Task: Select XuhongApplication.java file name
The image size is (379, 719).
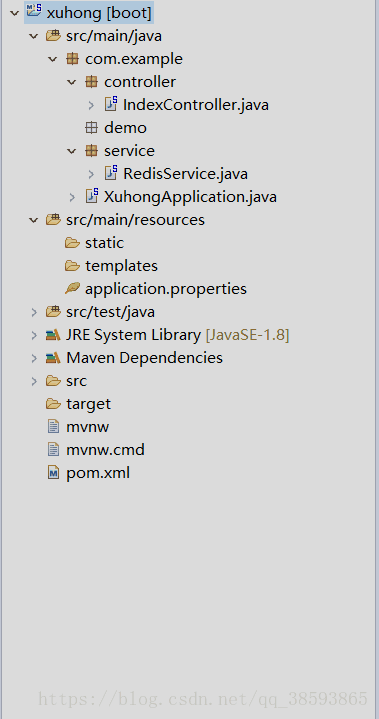Action: pyautogui.click(x=190, y=197)
